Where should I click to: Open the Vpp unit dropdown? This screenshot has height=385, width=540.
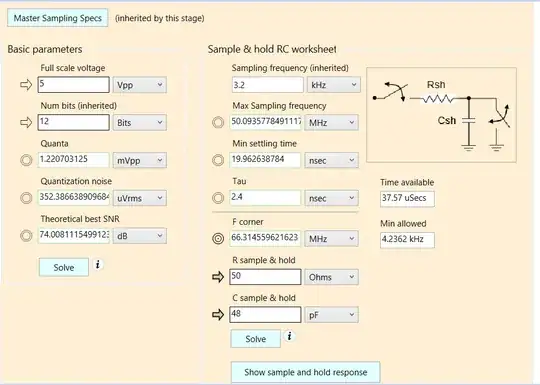tap(139, 85)
